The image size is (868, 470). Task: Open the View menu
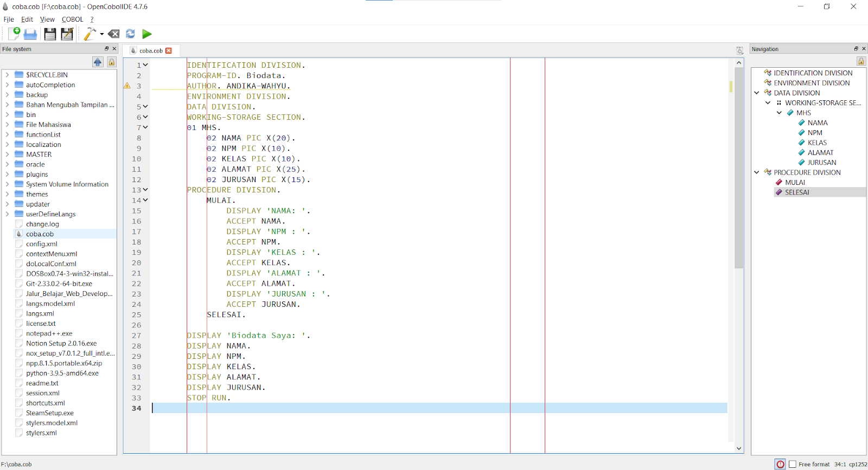pos(47,19)
